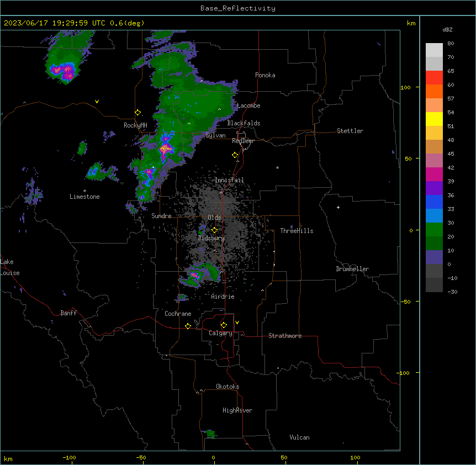Viewport: 476px width, 465px height.
Task: Click the Banff label
Action: [x=68, y=313]
